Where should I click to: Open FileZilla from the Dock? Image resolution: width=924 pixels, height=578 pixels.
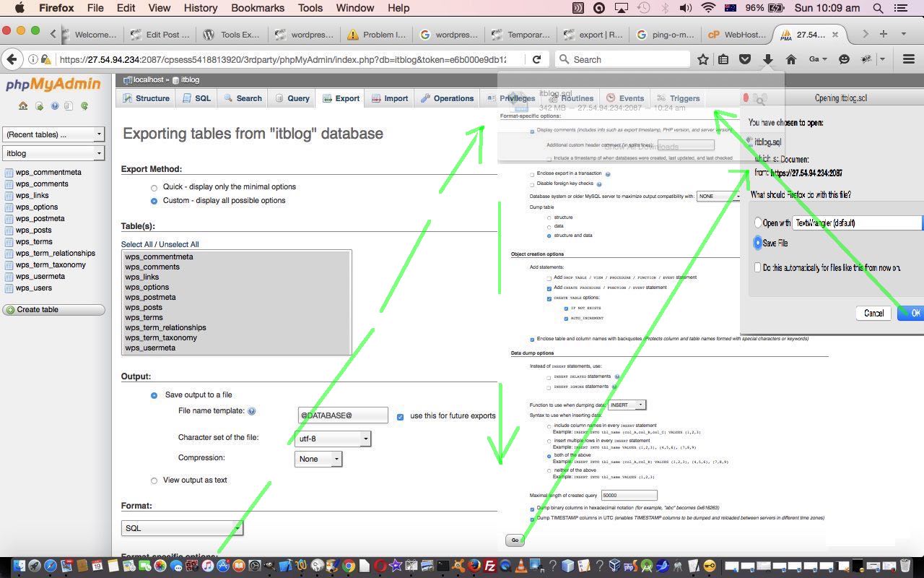click(489, 566)
